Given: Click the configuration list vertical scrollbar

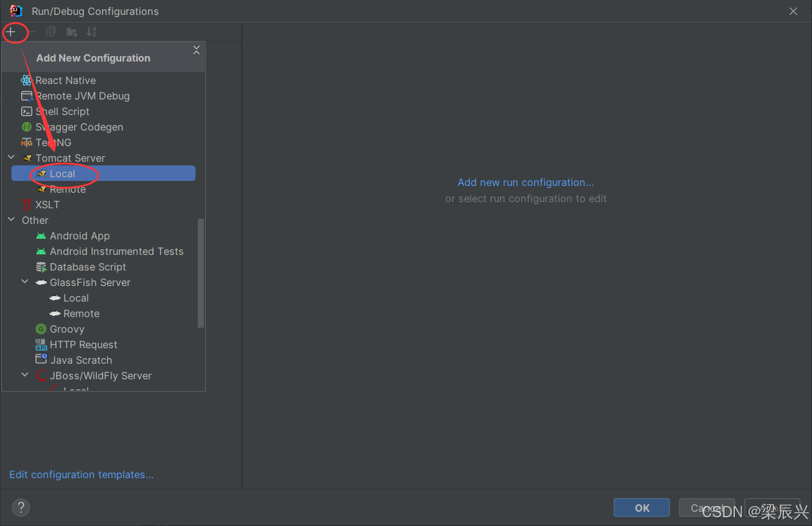Looking at the screenshot, I should tap(200, 272).
